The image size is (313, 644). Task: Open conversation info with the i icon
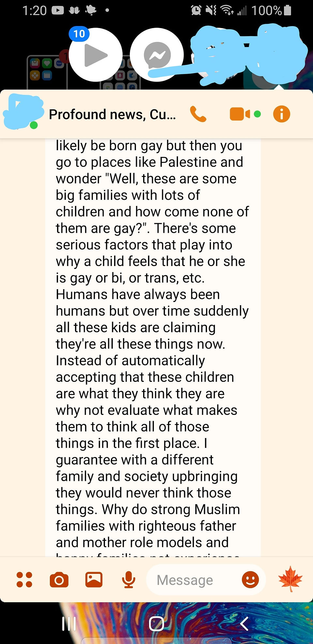click(x=281, y=114)
